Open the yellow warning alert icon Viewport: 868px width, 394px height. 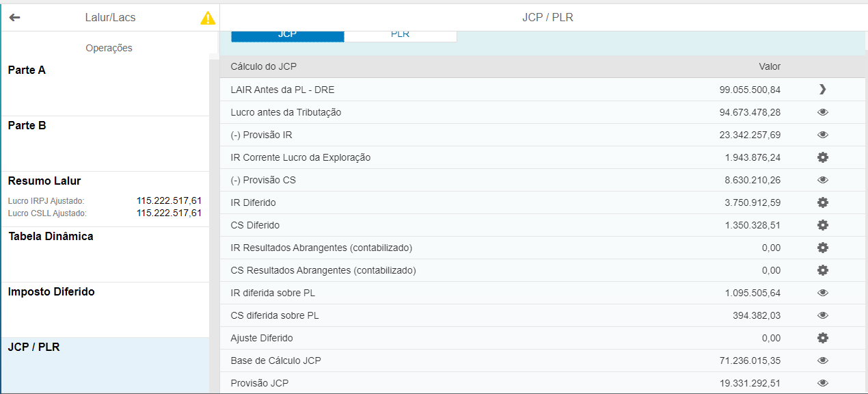(x=208, y=18)
